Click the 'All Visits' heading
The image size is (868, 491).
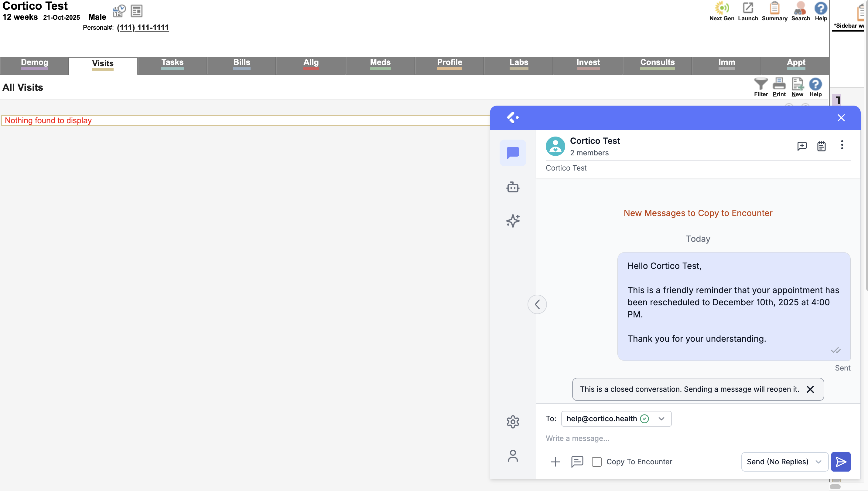point(22,87)
